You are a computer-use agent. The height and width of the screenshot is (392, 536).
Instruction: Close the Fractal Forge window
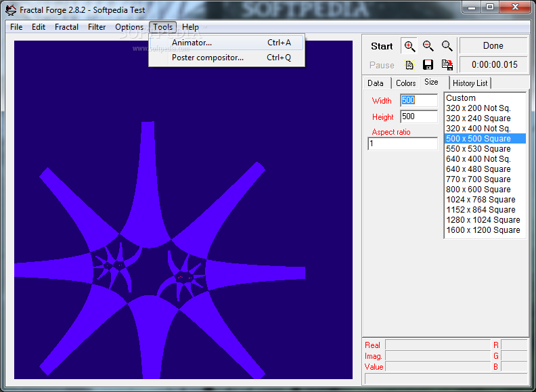point(516,7)
